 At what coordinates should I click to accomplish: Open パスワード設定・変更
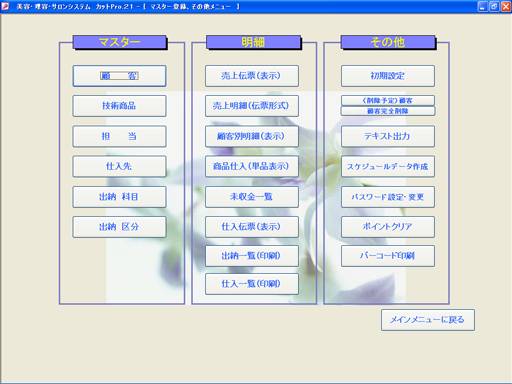[x=388, y=197]
